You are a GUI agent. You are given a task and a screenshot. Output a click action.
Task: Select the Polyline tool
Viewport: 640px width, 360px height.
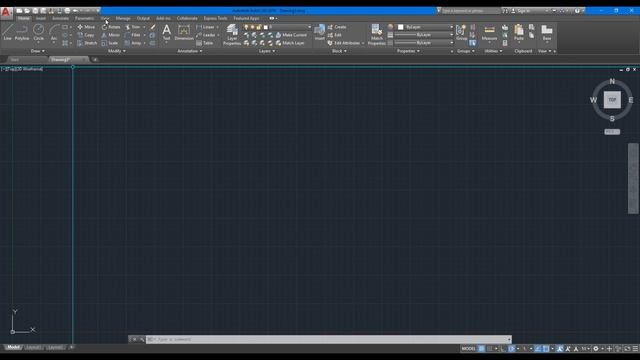click(x=22, y=32)
